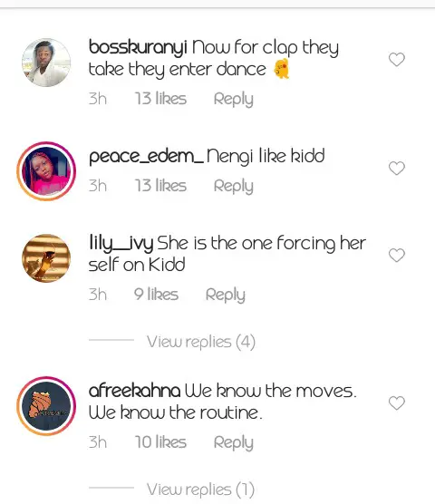Reply to afreekahna's comment
This screenshot has height=504, width=435.
tap(234, 442)
